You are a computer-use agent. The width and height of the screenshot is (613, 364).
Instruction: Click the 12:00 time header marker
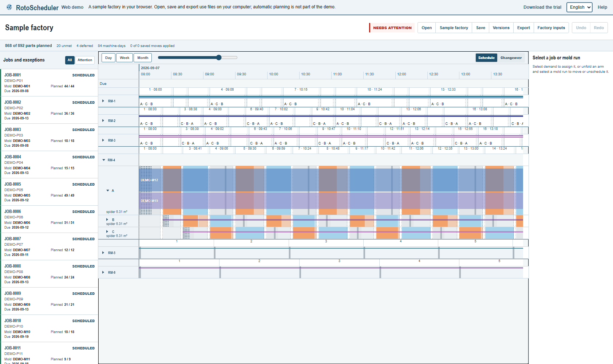[402, 74]
